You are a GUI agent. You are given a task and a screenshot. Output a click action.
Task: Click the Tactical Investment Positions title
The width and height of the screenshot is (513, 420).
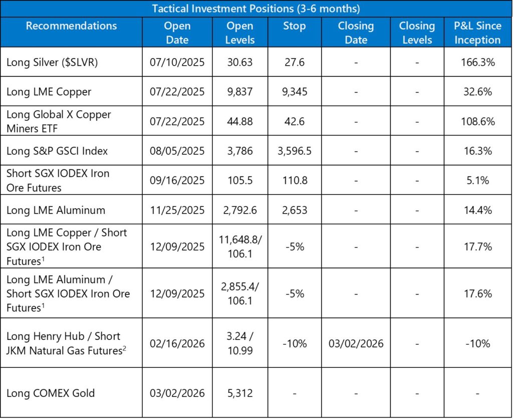pos(256,9)
